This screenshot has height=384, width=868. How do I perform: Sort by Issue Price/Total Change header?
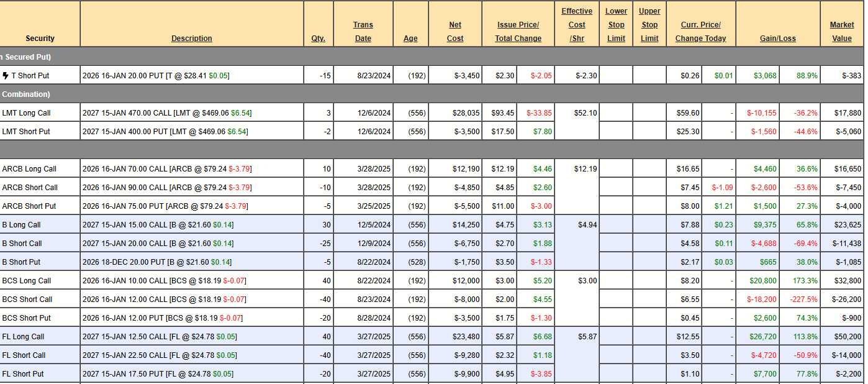pos(518,32)
